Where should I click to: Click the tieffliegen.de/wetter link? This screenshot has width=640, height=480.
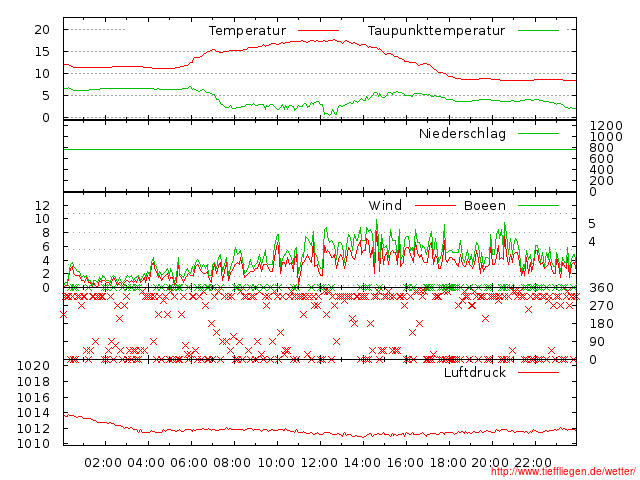click(x=563, y=472)
